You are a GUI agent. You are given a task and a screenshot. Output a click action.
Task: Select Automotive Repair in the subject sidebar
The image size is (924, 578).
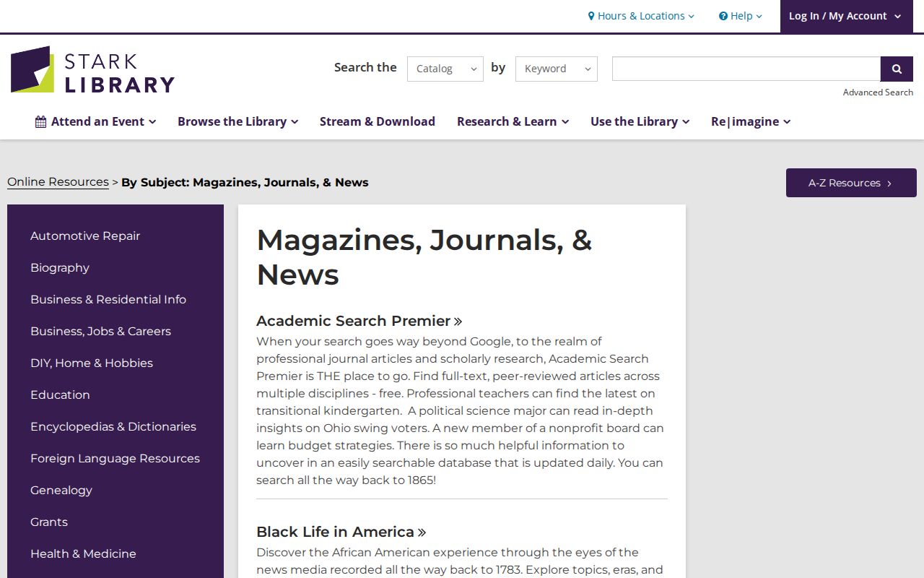coord(85,236)
